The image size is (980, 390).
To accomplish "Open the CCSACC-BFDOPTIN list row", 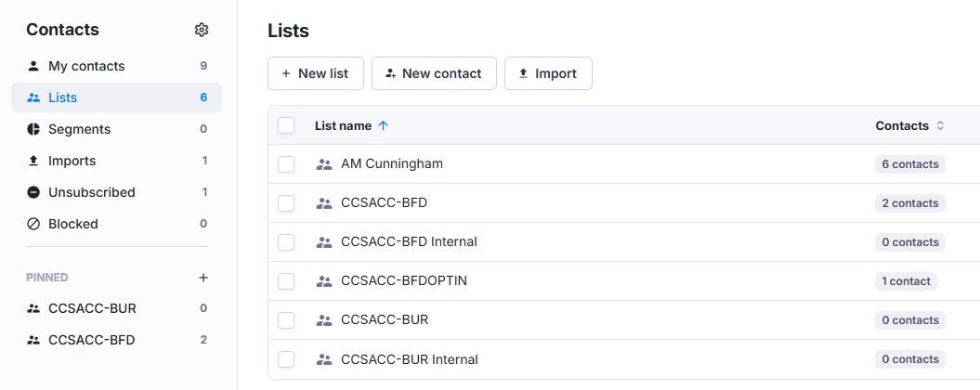I will coord(623,281).
